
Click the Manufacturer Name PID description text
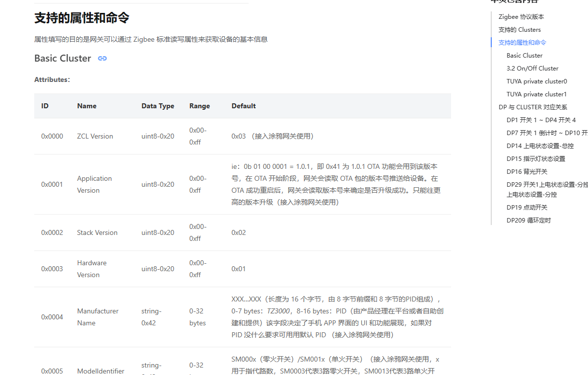click(x=337, y=317)
